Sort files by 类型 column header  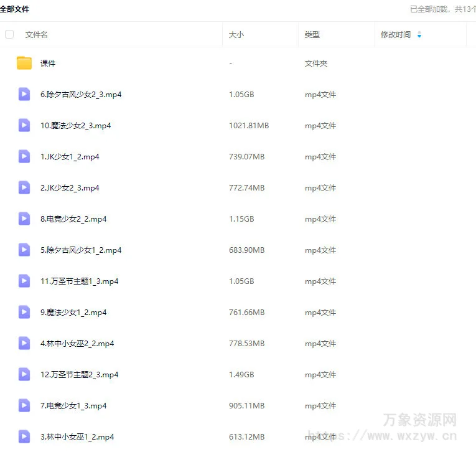[x=312, y=35]
